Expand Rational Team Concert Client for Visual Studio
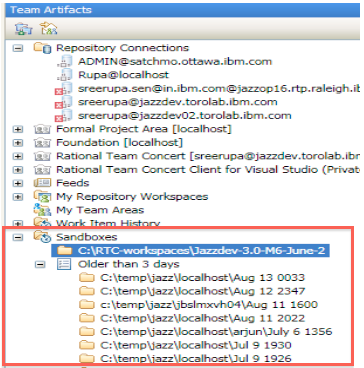The width and height of the screenshot is (364, 368). (x=18, y=170)
